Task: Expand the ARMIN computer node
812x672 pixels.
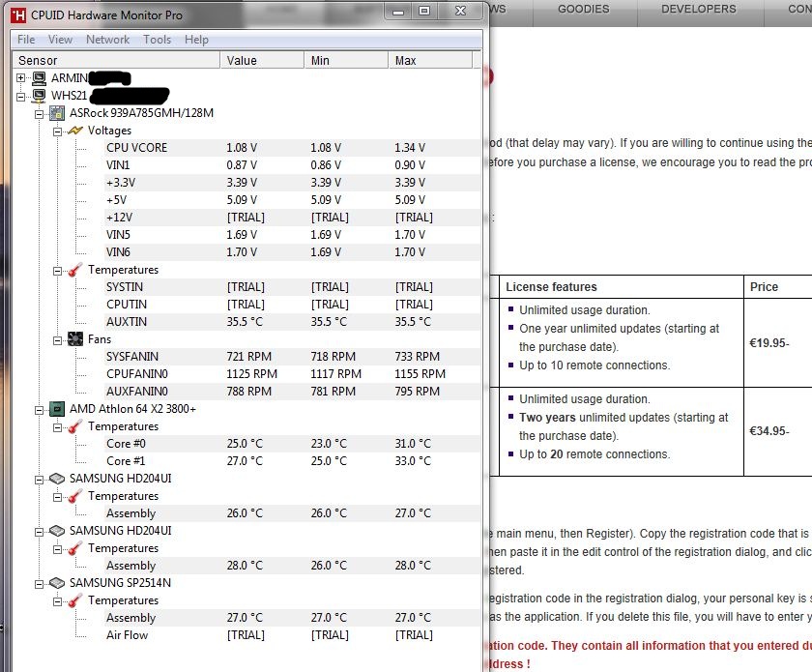Action: point(20,78)
